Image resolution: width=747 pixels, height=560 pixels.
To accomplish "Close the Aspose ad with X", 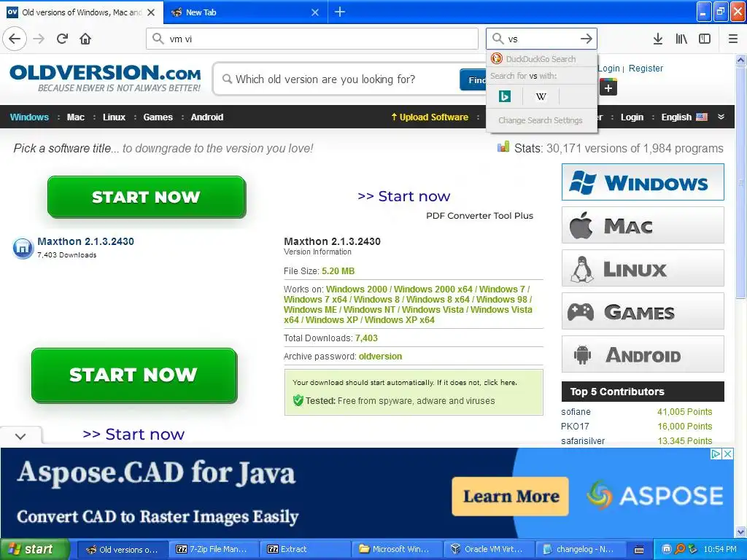I will (x=728, y=454).
